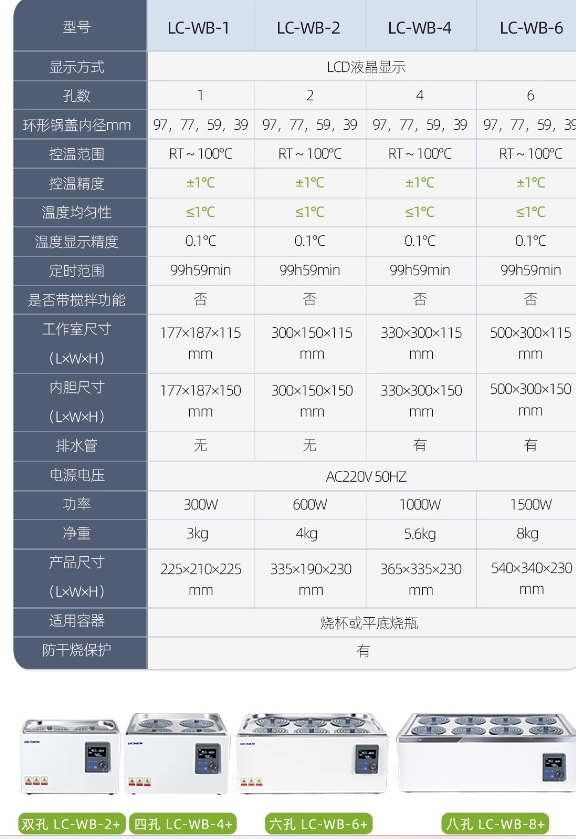Screen dimensions: 576x839
Task: Click the 四孔 LC-WB-4+ green label
Action: tap(183, 823)
